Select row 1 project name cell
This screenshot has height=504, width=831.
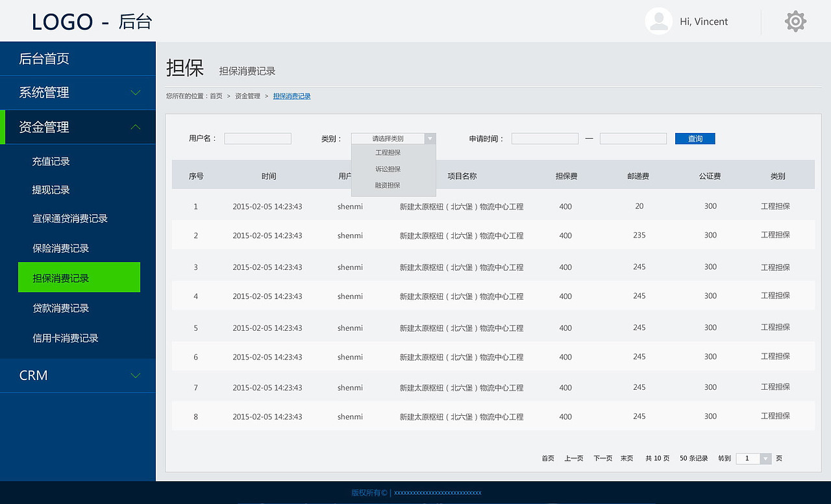(462, 207)
